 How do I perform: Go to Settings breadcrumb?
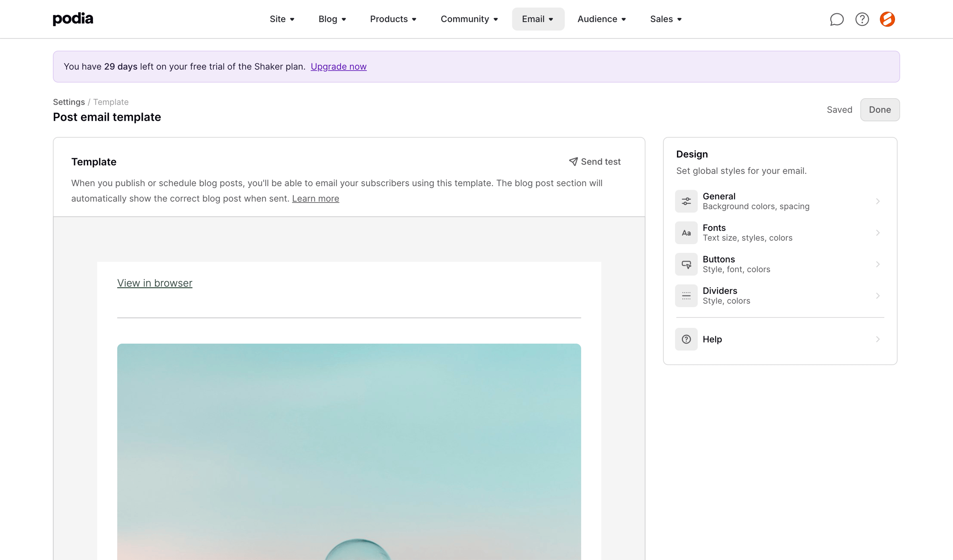[69, 102]
